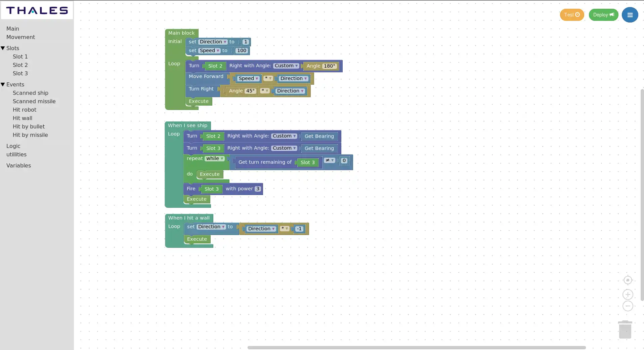Viewport: 644px width, 350px height.
Task: Select Slot 2 in the sidebar
Action: tap(20, 65)
